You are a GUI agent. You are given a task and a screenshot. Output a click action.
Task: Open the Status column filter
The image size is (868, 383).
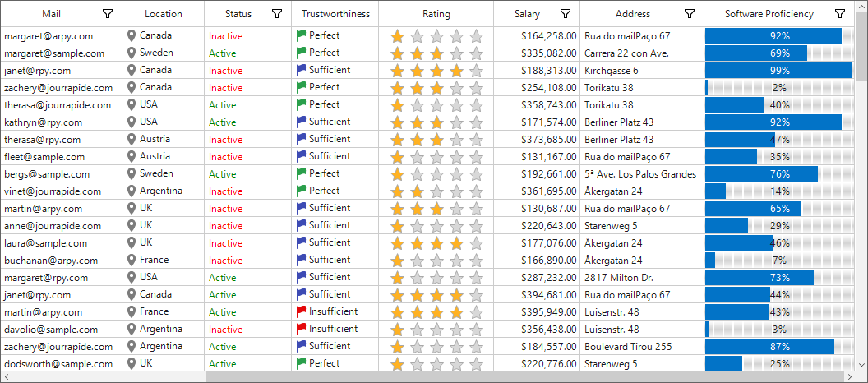277,14
